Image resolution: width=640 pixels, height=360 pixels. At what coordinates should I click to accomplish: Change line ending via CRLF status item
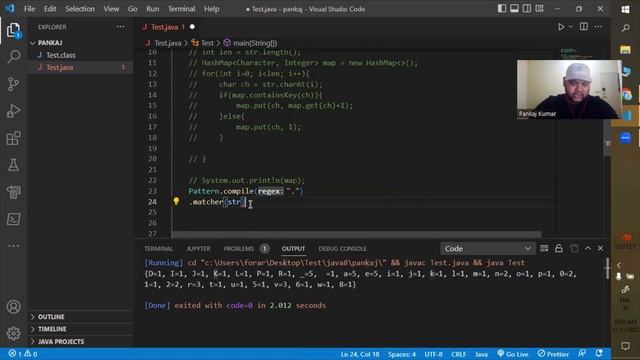tap(458, 354)
